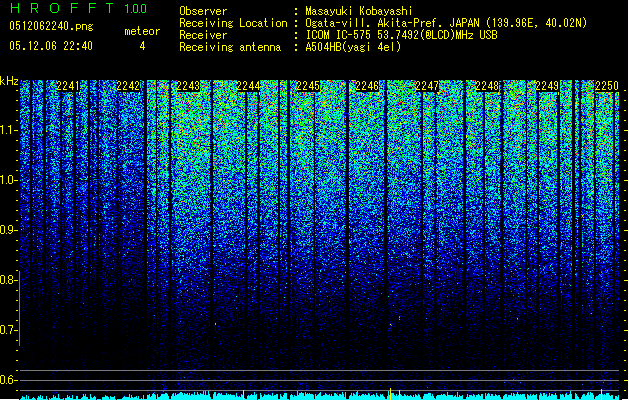629x400 pixels.
Task: Click the Receiving Location label
Action: (233, 23)
